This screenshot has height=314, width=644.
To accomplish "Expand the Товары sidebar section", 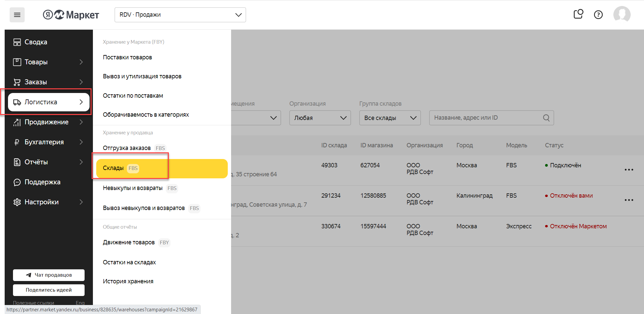I will click(48, 62).
